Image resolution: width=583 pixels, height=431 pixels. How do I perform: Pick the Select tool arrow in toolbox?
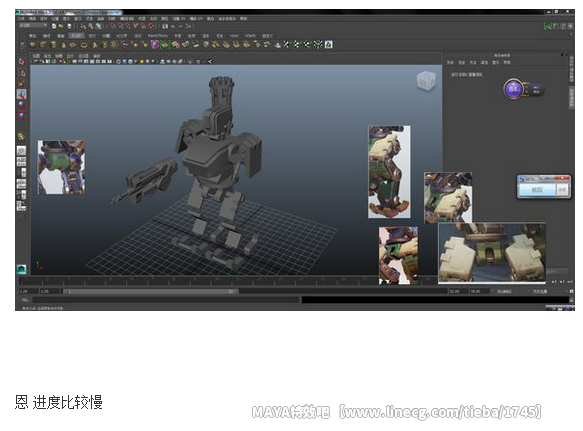coord(21,61)
